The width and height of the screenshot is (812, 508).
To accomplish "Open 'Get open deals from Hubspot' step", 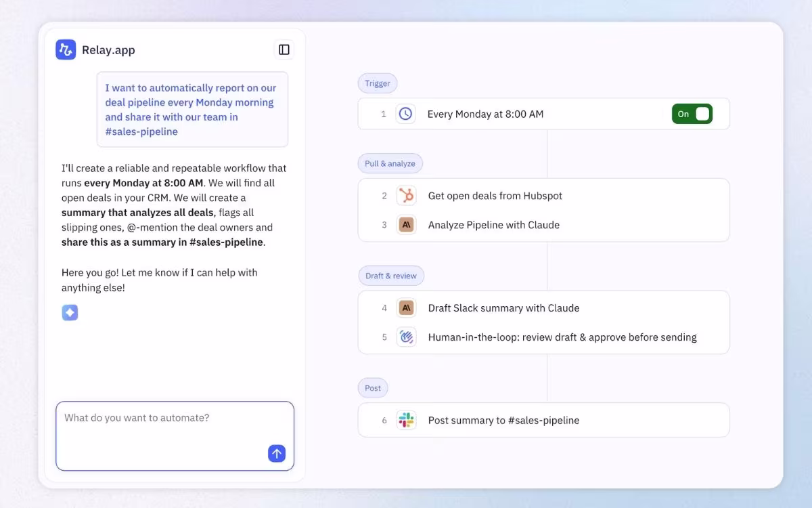I will (x=544, y=196).
